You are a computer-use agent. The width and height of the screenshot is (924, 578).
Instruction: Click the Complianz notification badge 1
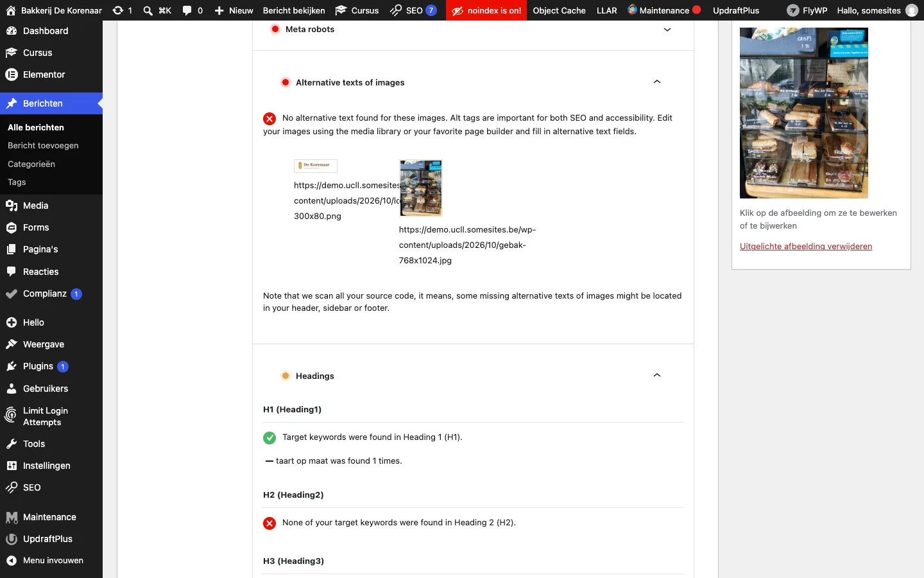pos(76,294)
